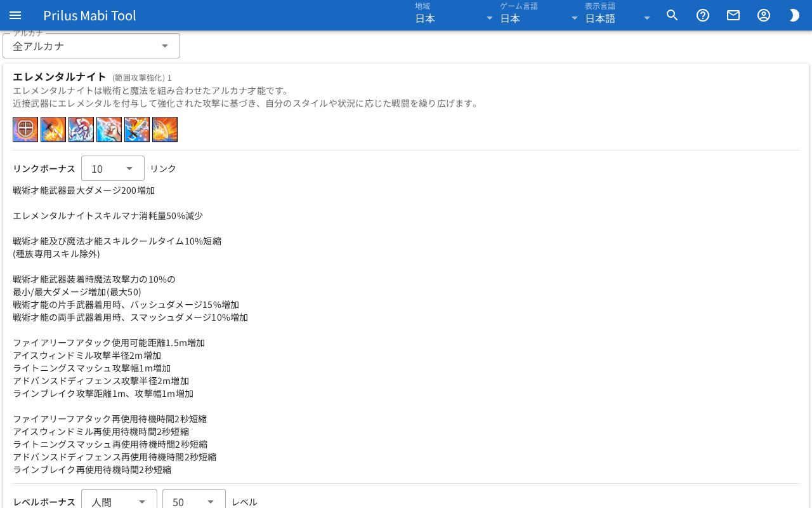
Task: Click the 戦術才能武器最大ダメージ200増加 line
Action: point(84,190)
